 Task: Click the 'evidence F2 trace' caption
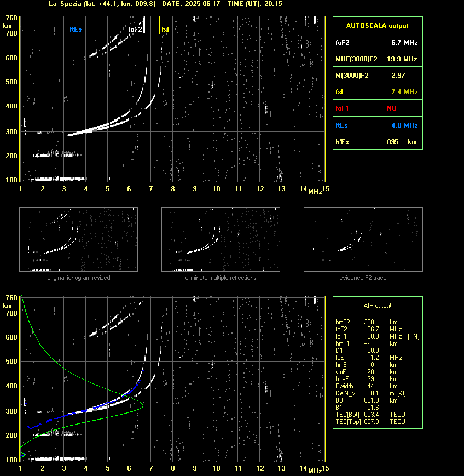pos(363,278)
